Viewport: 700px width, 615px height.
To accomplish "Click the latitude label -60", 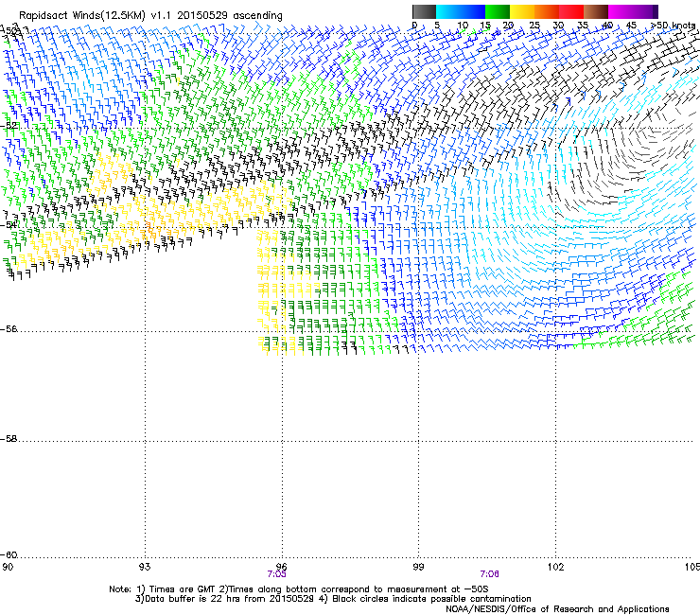I will coord(9,555).
